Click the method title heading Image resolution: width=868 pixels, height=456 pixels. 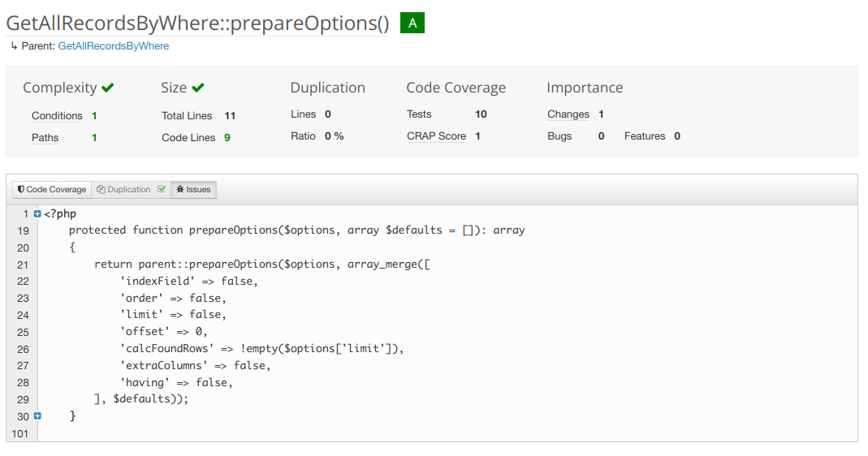click(x=197, y=24)
